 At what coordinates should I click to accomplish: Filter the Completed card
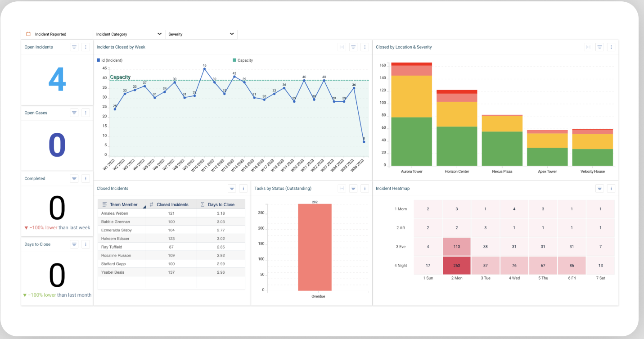click(75, 178)
